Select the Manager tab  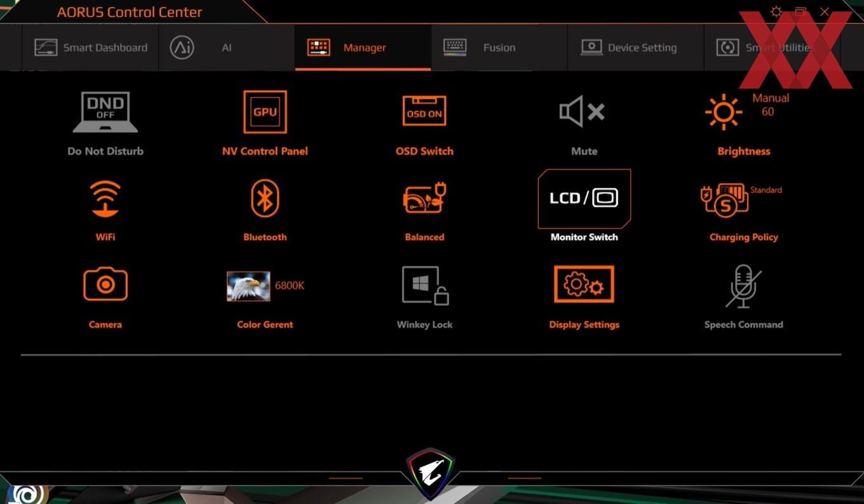pyautogui.click(x=363, y=48)
